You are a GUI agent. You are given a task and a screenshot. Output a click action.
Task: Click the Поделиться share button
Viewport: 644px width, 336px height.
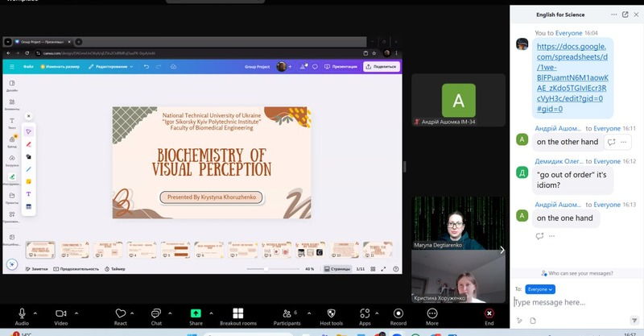(381, 67)
